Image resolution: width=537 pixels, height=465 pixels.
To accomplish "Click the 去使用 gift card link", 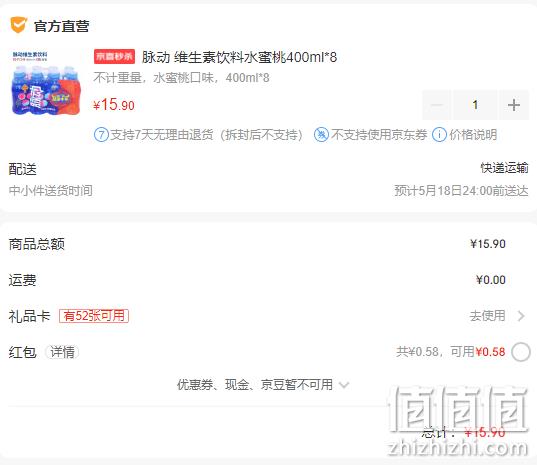I will tap(487, 315).
